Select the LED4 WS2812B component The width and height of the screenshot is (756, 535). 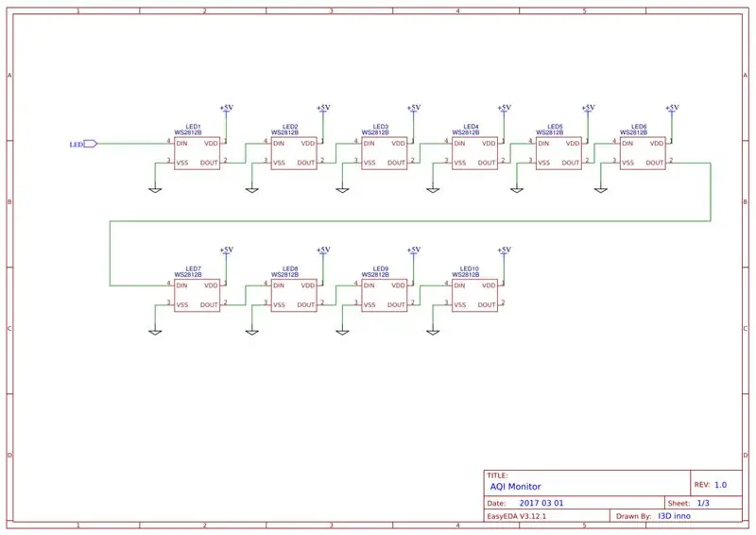tap(475, 153)
